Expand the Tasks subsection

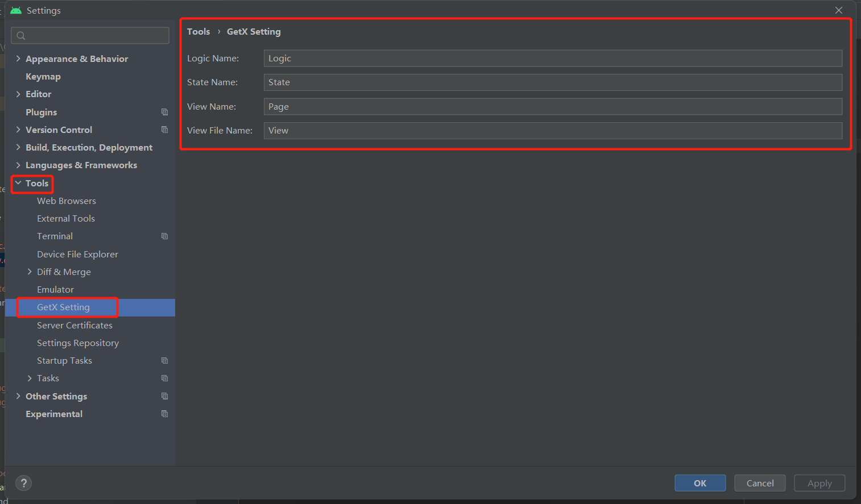click(x=30, y=378)
